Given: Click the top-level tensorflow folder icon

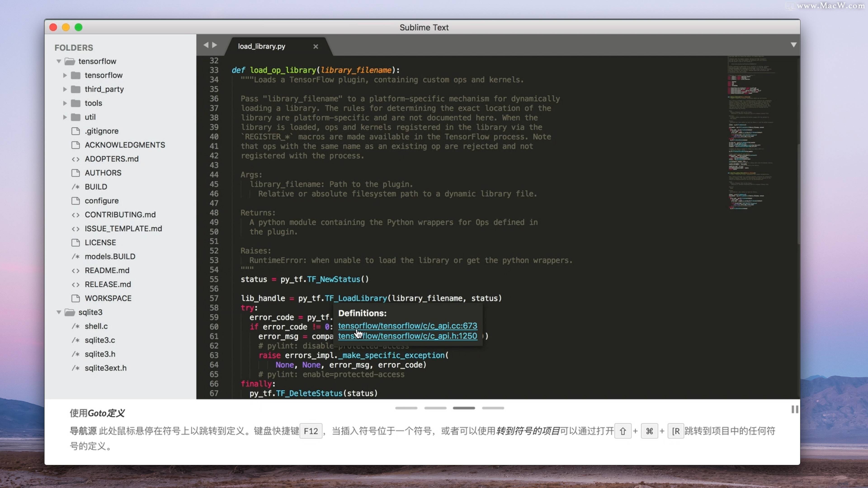Looking at the screenshot, I should (x=70, y=61).
